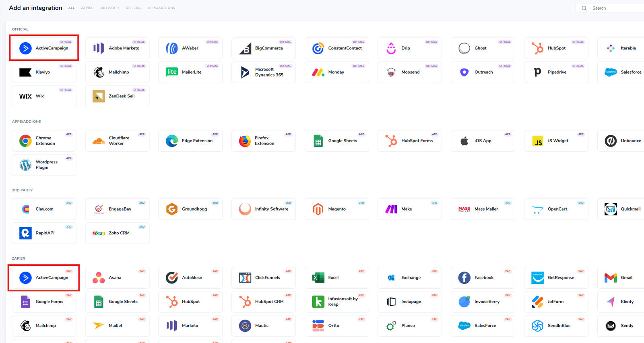644x343 pixels.
Task: Open the official HubSpot integration
Action: [556, 48]
